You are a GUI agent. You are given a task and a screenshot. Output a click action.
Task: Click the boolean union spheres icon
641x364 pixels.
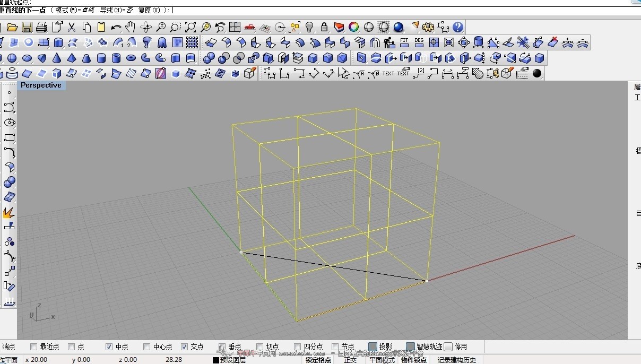tap(210, 58)
